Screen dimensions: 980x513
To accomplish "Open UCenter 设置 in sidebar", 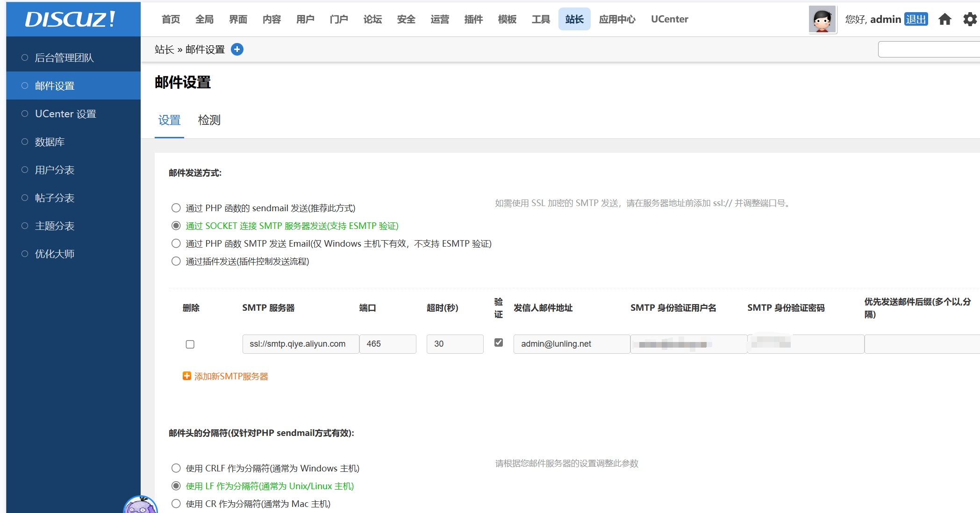I will coord(65,114).
